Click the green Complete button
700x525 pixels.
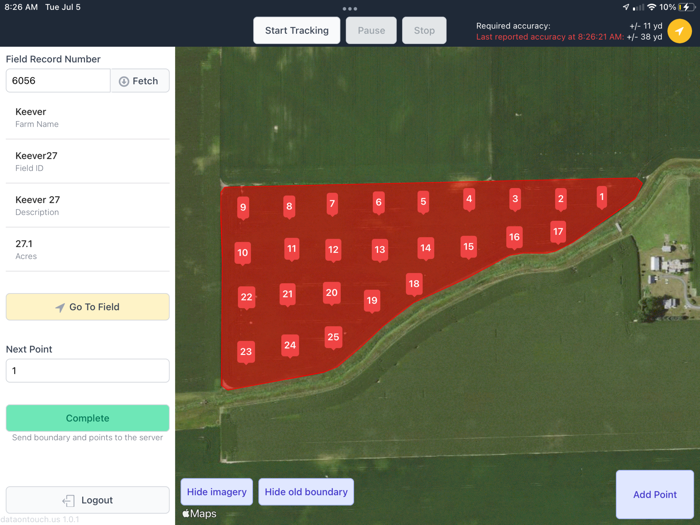(88, 418)
